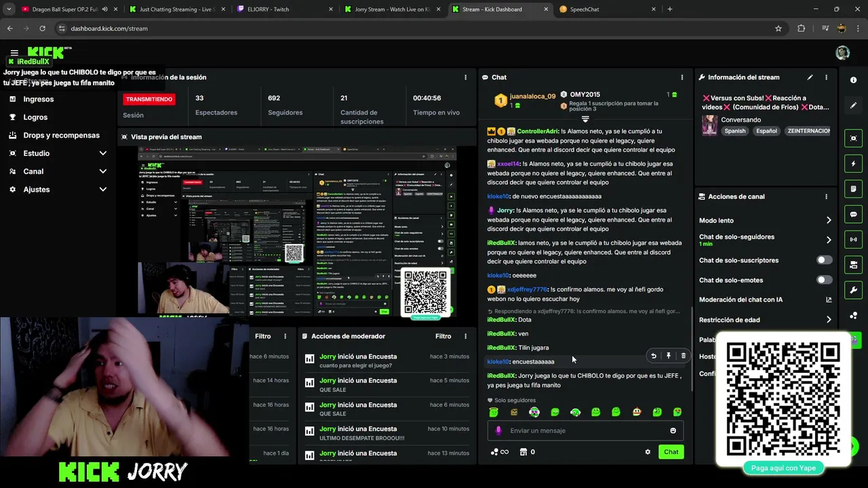Open Acciones de moderador three-dot menu
This screenshot has width=868, height=488.
pyautogui.click(x=465, y=336)
